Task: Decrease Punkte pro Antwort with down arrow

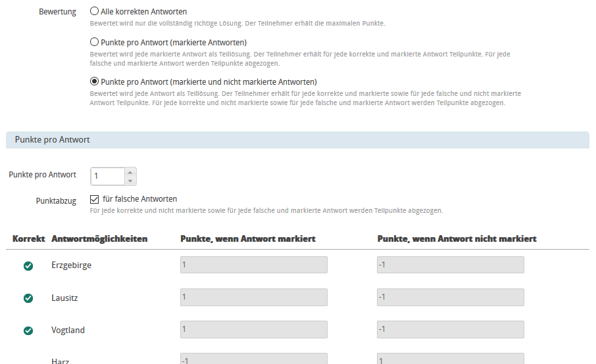Action: point(130,181)
